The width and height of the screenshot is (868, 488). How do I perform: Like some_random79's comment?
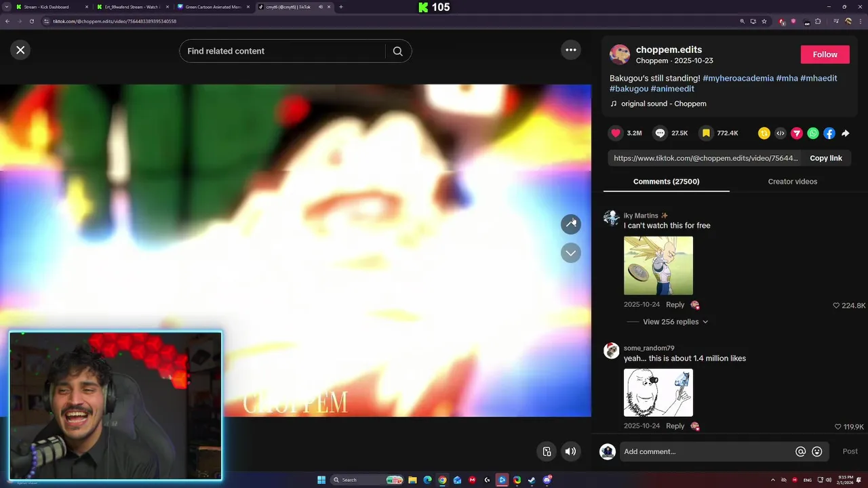pos(838,427)
